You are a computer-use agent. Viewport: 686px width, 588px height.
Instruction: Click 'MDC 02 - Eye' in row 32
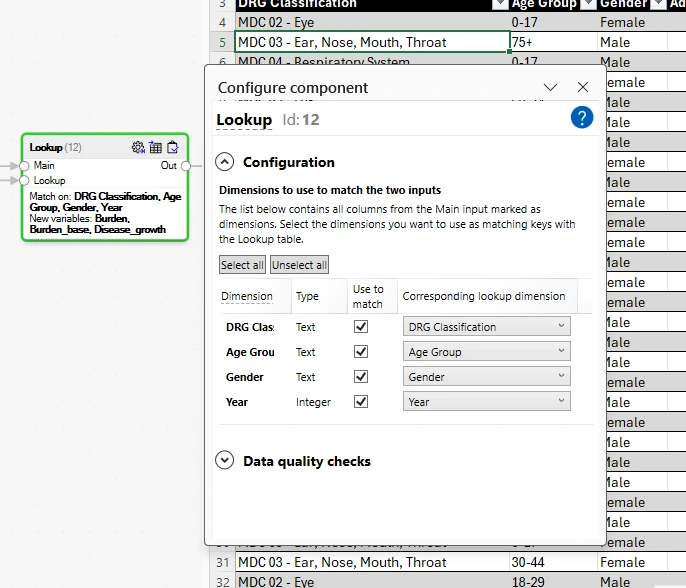(372, 581)
